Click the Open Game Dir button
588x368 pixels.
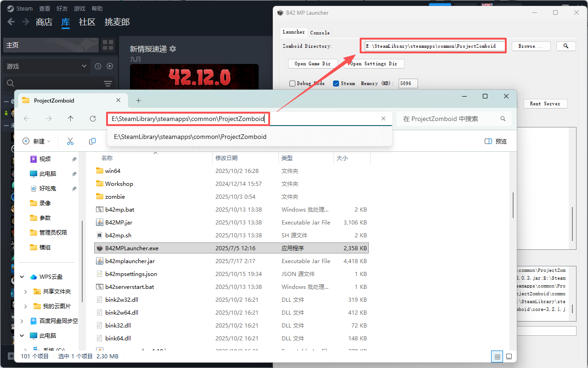(x=313, y=63)
